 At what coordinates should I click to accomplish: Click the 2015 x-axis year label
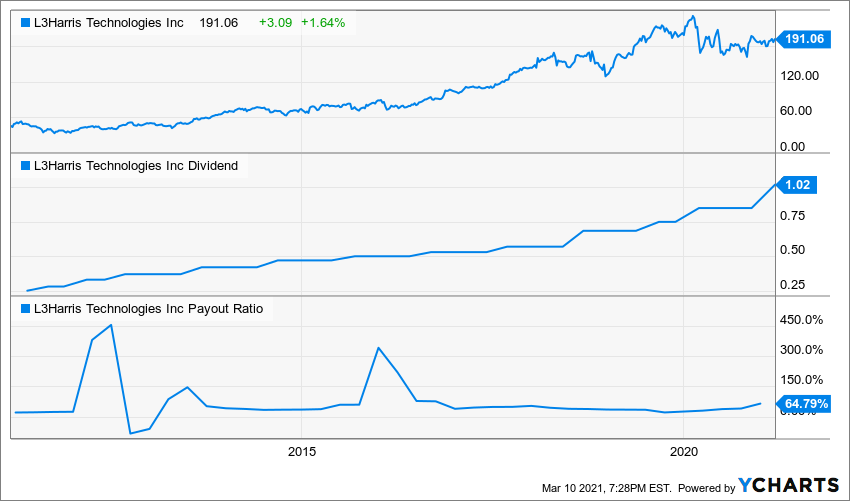pyautogui.click(x=301, y=451)
